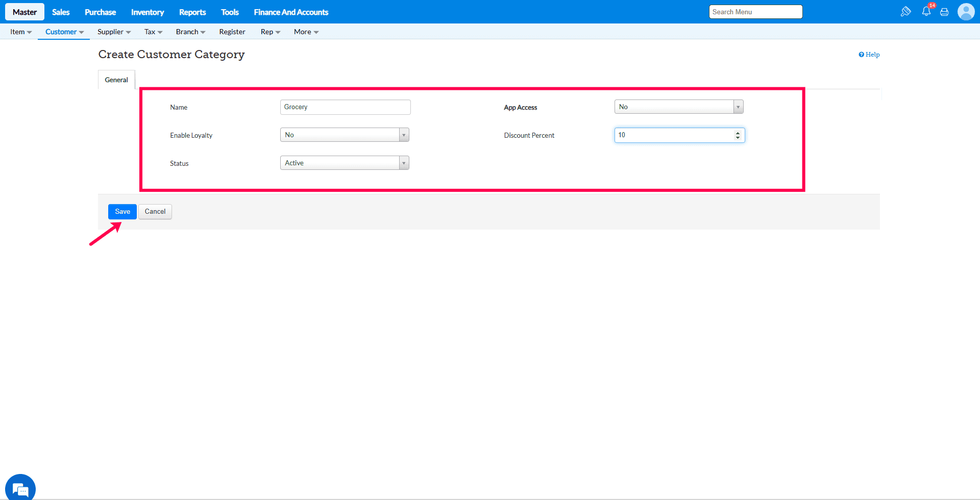This screenshot has height=500, width=980.
Task: Open the Reports top menu
Action: point(192,12)
